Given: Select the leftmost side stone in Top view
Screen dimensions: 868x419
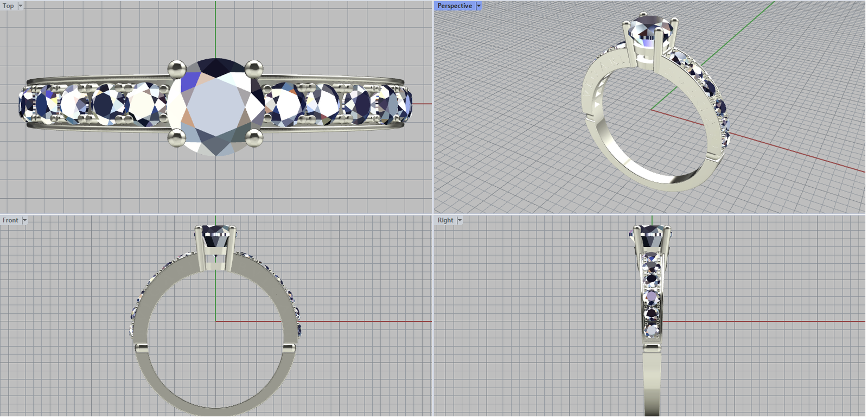Looking at the screenshot, I should coord(25,103).
